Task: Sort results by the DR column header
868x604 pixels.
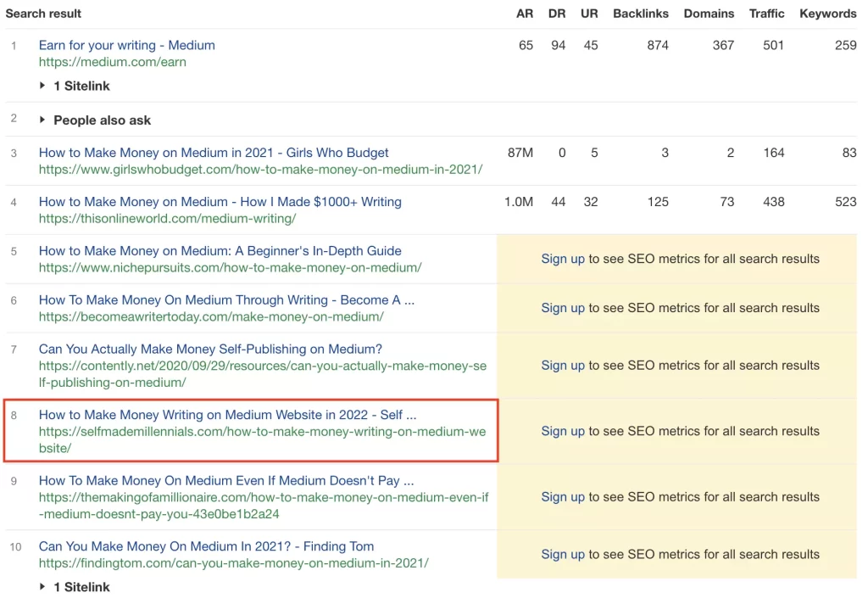Action: tap(557, 14)
